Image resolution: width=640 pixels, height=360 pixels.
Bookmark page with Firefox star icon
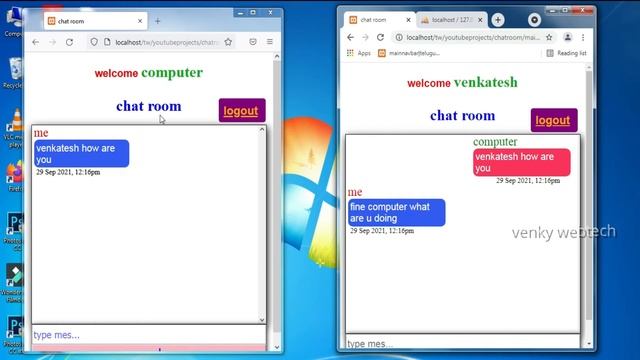[x=228, y=42]
